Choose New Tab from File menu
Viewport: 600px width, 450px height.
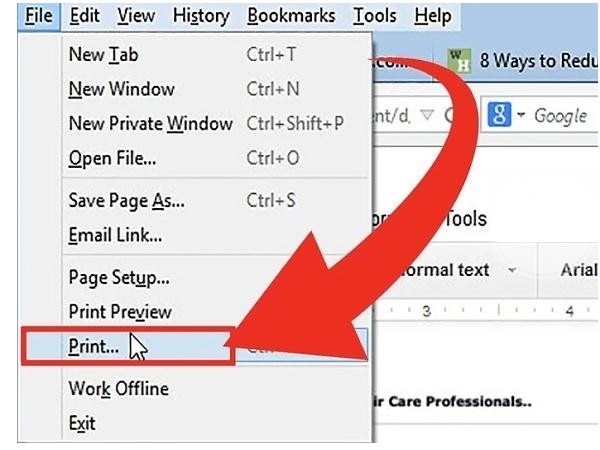(216, 54)
